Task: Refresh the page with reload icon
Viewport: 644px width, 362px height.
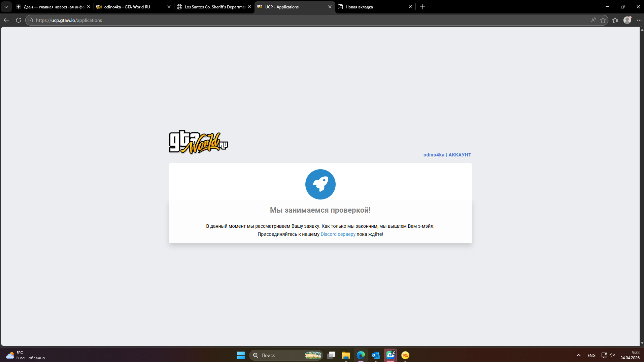Action: coord(19,20)
